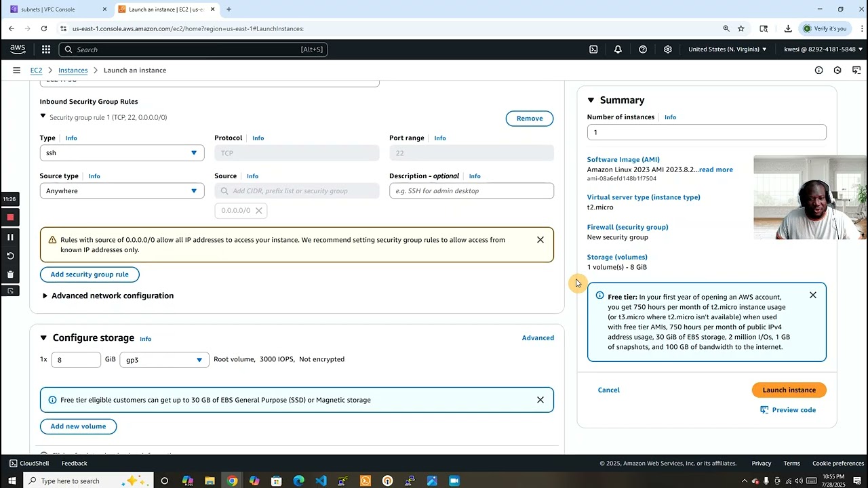Open Preview code link

pyautogui.click(x=788, y=410)
